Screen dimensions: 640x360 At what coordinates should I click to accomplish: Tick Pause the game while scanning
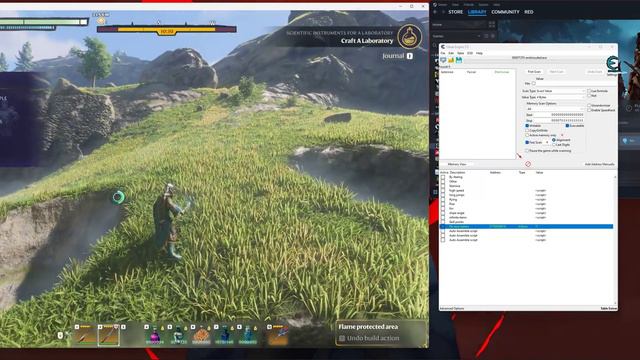click(x=527, y=151)
